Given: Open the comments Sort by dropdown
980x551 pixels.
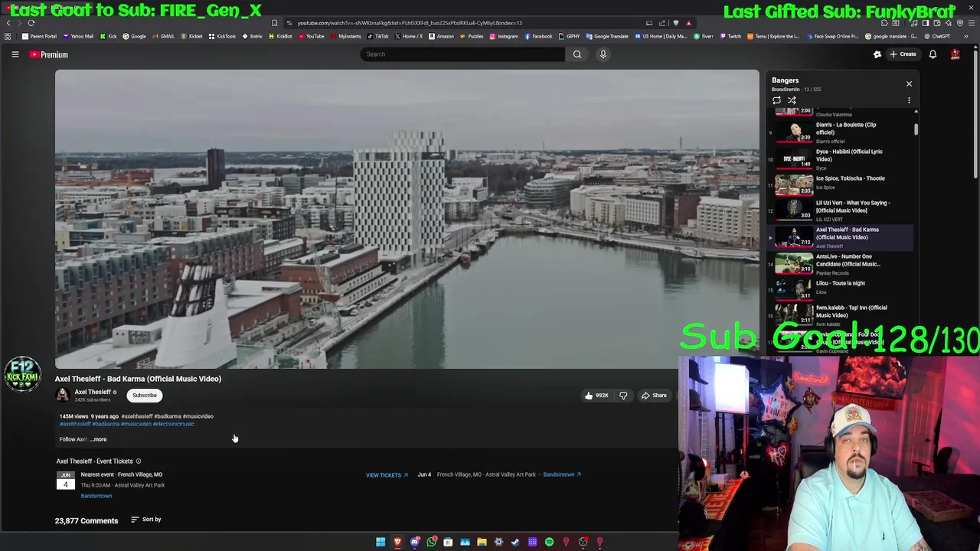Looking at the screenshot, I should tap(145, 520).
